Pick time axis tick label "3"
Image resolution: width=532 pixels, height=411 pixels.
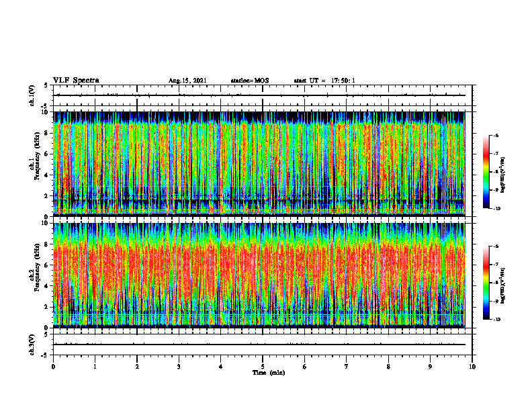coord(179,367)
